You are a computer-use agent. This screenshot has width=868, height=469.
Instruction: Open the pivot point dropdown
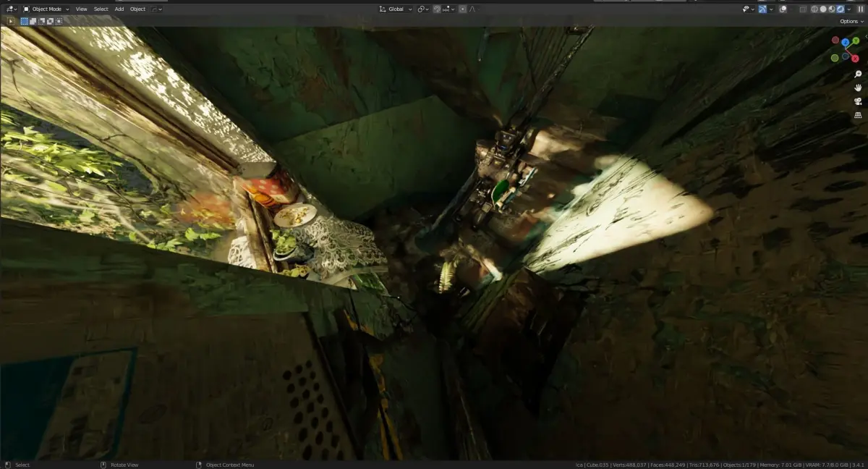tap(423, 9)
